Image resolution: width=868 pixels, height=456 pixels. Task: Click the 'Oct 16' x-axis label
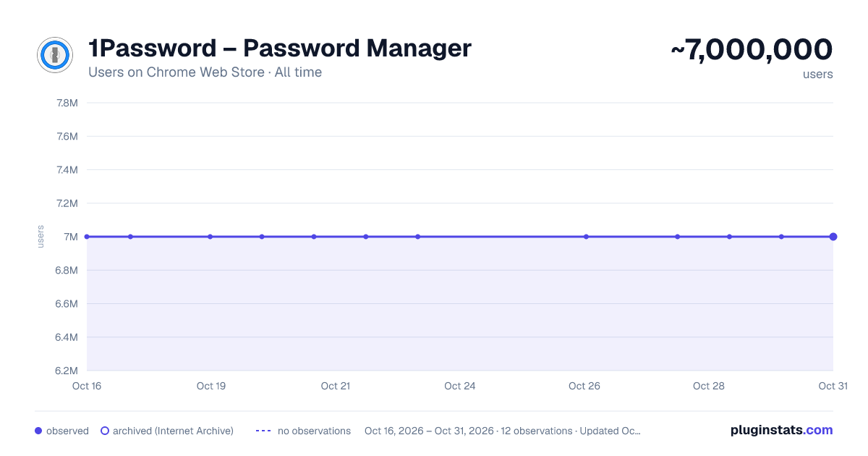(x=87, y=386)
